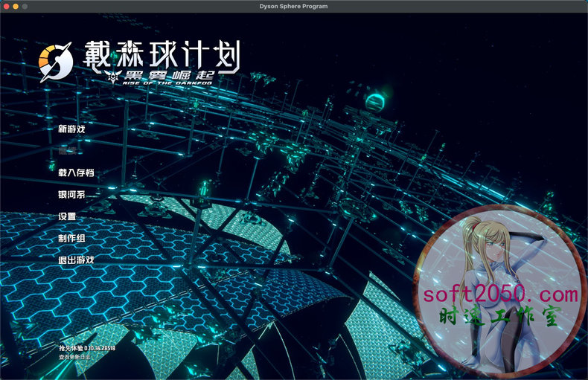Select the greyed-out 继续 continue option
The width and height of the screenshot is (588, 380).
pos(68,151)
